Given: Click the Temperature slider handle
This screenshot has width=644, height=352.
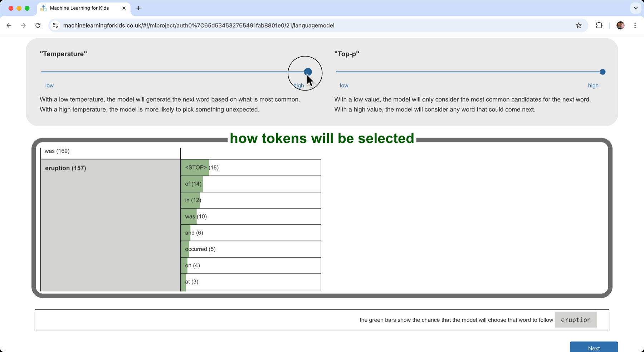Looking at the screenshot, I should 308,72.
